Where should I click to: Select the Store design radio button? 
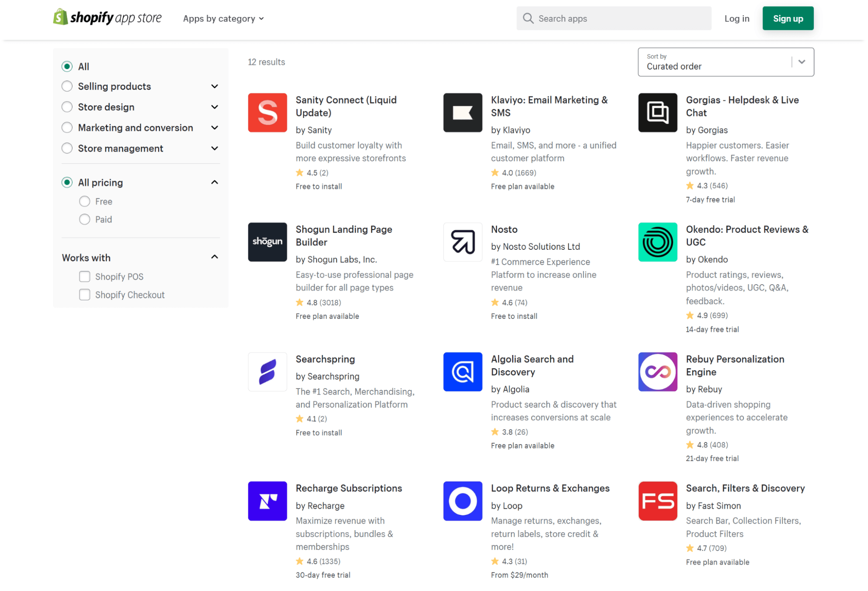click(x=67, y=107)
